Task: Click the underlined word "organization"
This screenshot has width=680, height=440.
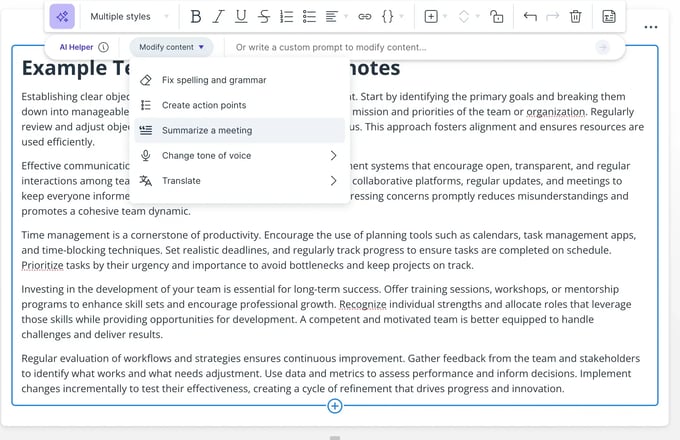Action: (x=556, y=112)
